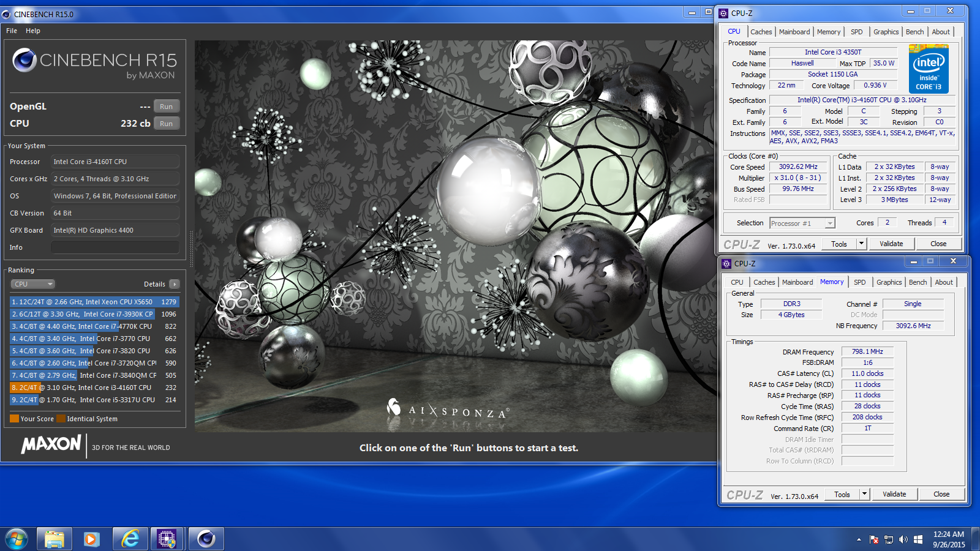Click the Intel Core i3 inside logo
Viewport: 980px width, 551px height.
929,69
